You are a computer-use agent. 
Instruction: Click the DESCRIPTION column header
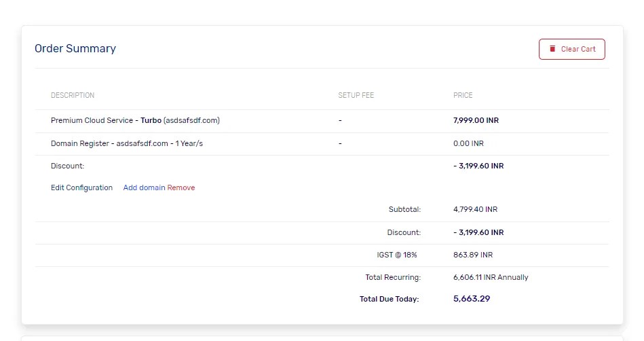pos(73,95)
